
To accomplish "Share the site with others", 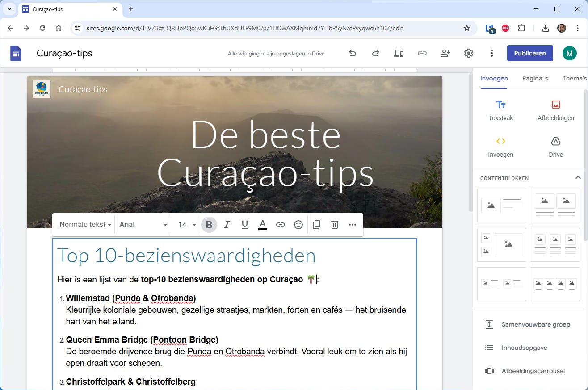I will tap(445, 53).
